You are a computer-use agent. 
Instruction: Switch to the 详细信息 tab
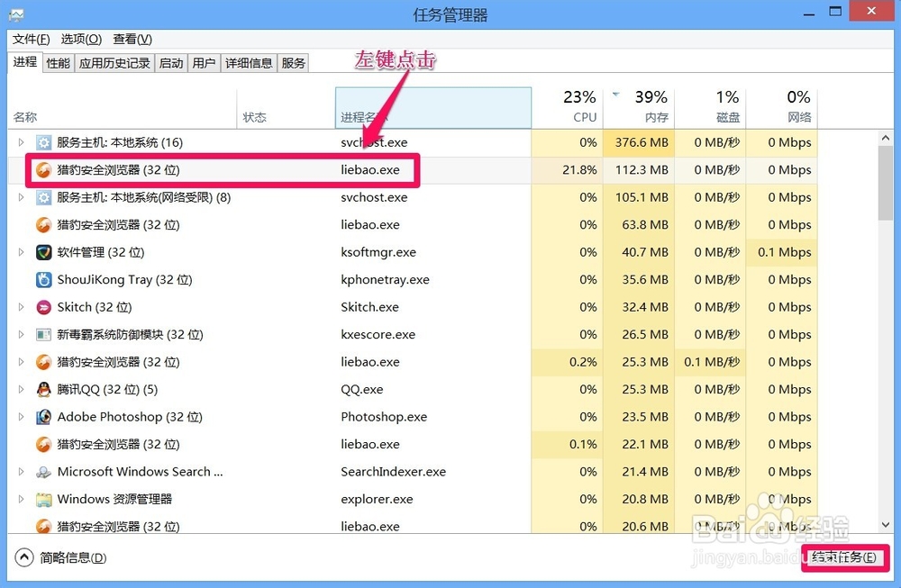coord(249,63)
